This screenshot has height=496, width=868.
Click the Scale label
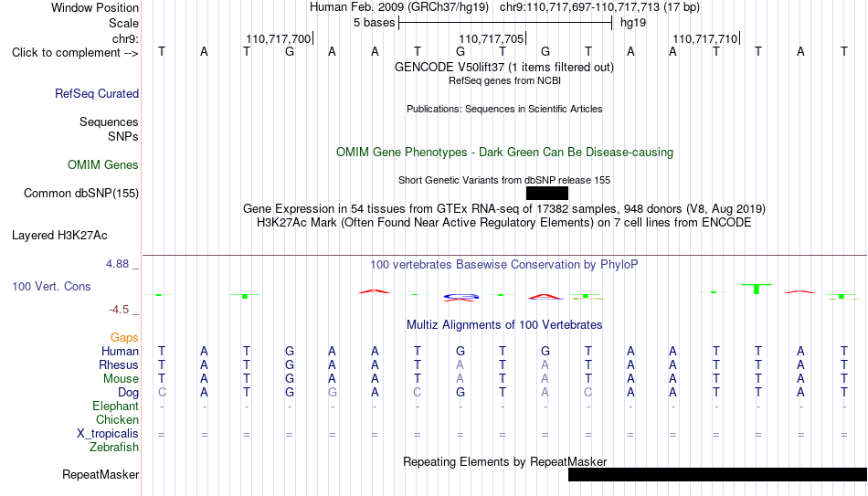tap(123, 23)
